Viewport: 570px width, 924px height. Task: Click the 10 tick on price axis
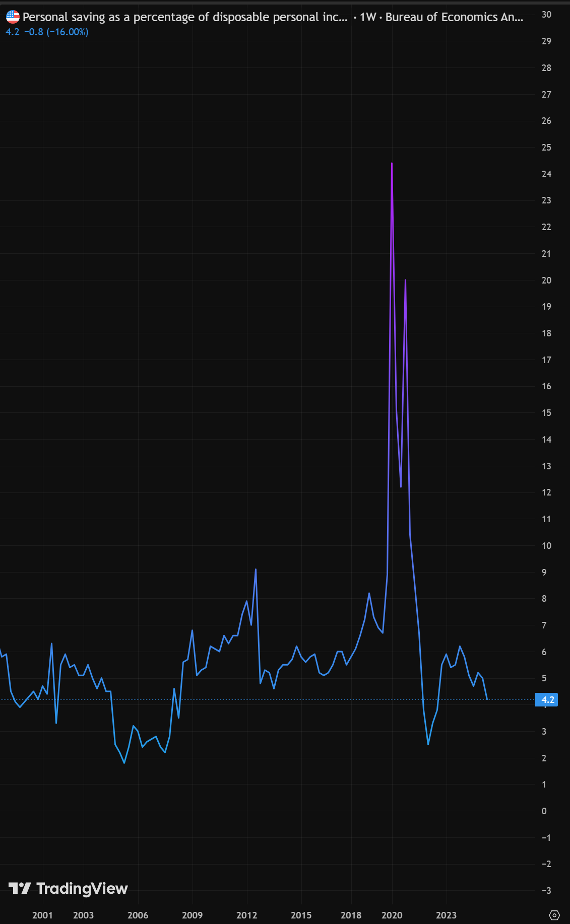click(x=546, y=545)
